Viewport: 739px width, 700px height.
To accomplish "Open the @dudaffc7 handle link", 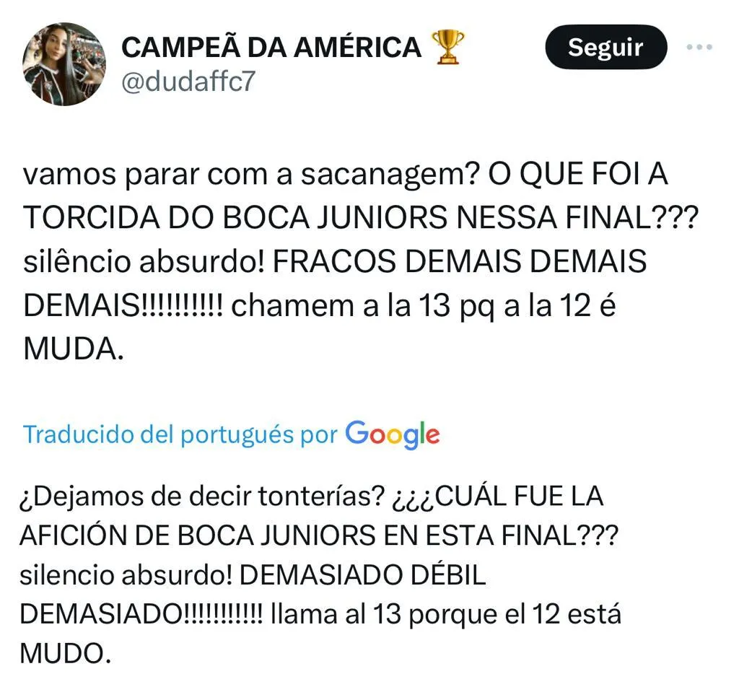I will pos(188,81).
